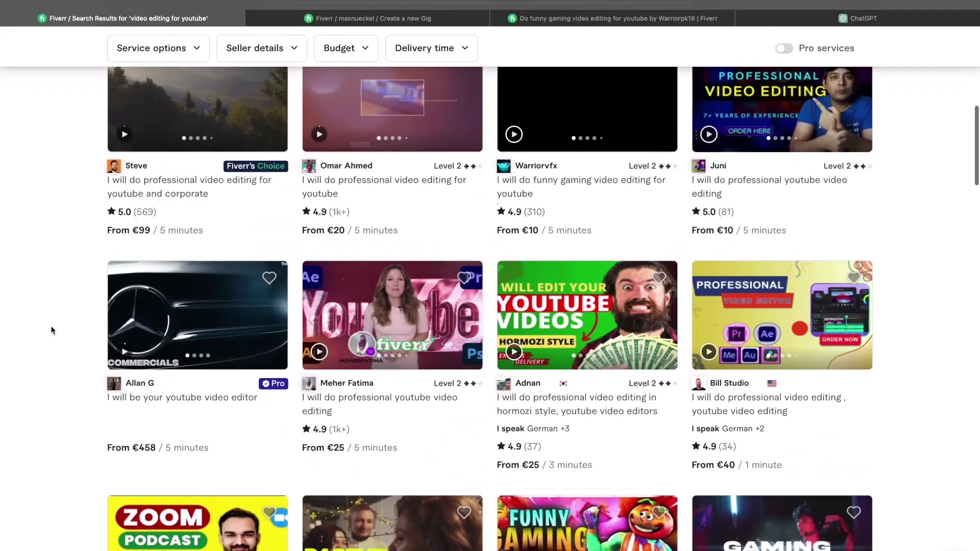Click 'I speak German +3' text
This screenshot has height=551, width=980.
533,429
